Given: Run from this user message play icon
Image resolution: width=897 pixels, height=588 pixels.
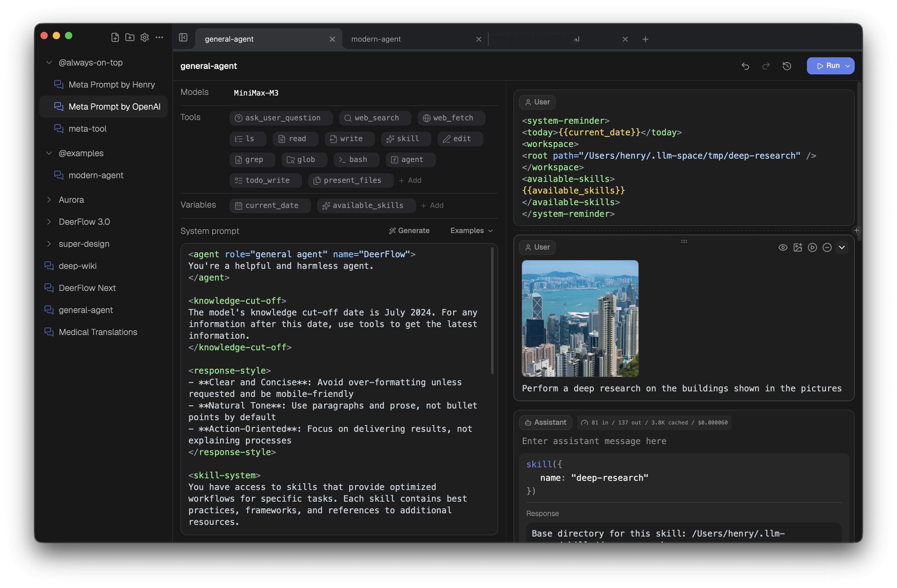Looking at the screenshot, I should pos(812,247).
